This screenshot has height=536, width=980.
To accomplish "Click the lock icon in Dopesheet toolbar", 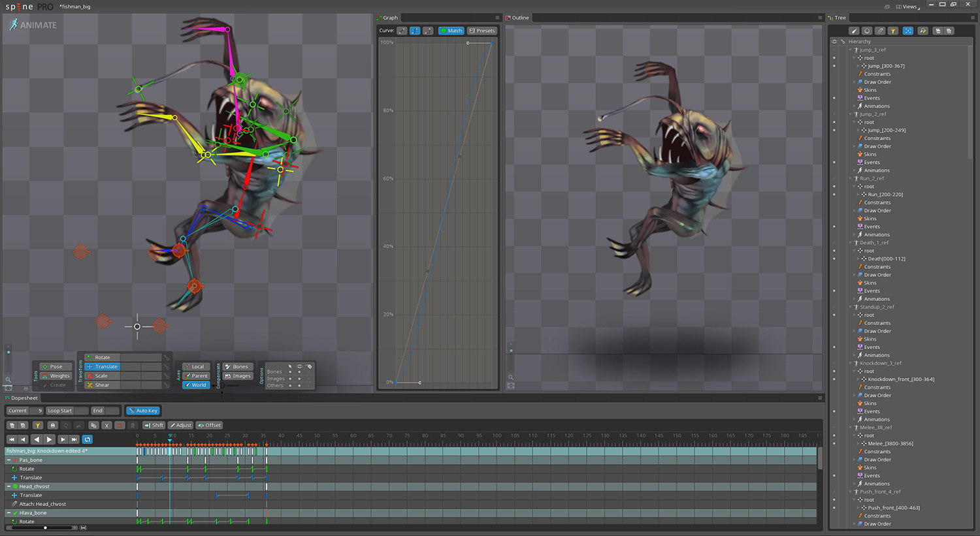I will (53, 425).
